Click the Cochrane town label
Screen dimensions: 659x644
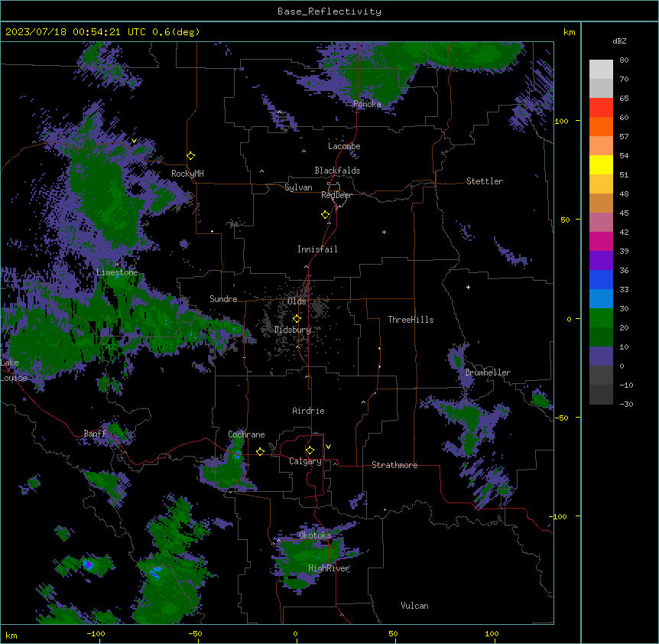click(246, 434)
